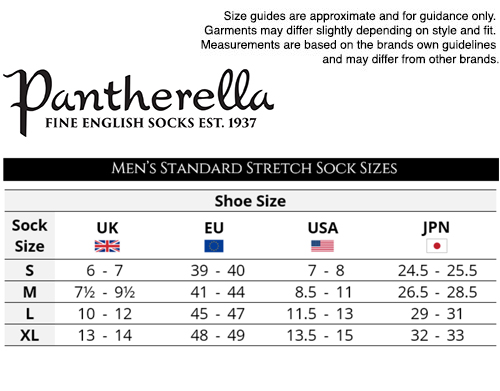Click Fine English Socks Est. 1937 tagline
Viewport: 500px width, 391px height.
pos(151,123)
